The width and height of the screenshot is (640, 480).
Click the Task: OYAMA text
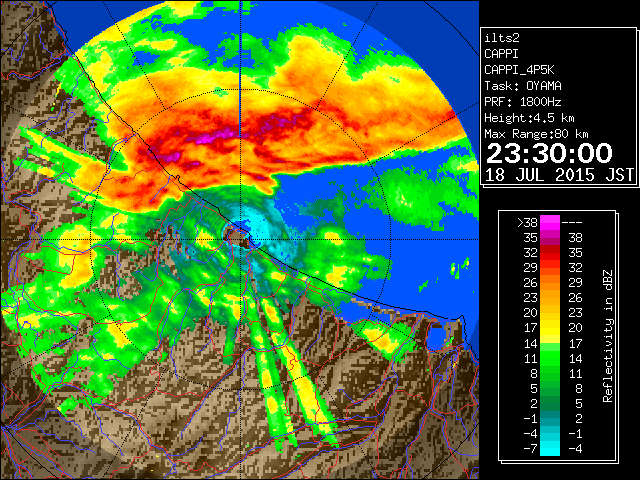click(x=523, y=86)
